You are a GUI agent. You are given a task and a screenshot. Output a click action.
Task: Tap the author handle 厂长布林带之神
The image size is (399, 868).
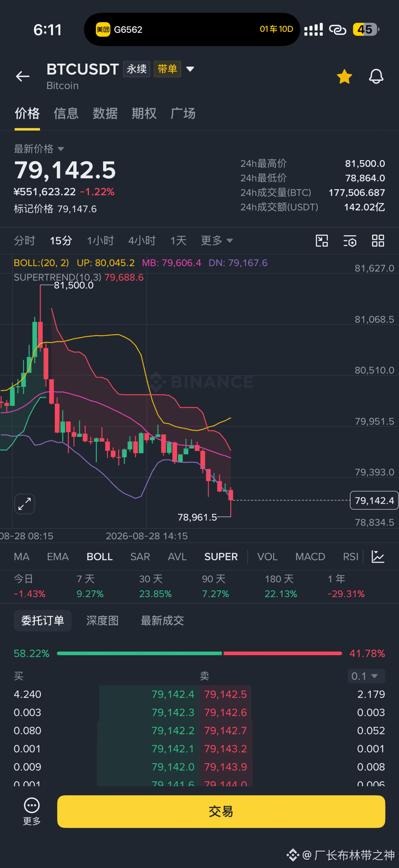(354, 855)
